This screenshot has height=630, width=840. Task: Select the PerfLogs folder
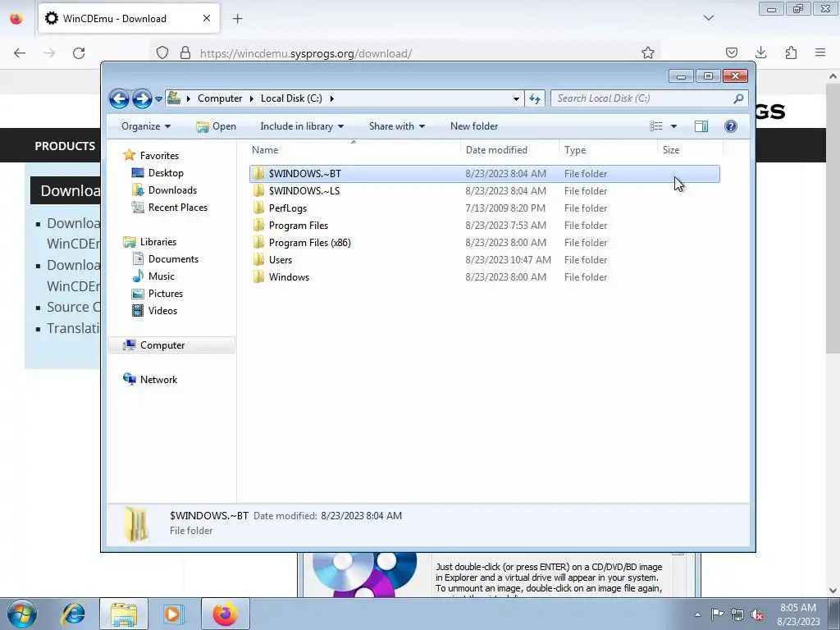click(x=484, y=208)
